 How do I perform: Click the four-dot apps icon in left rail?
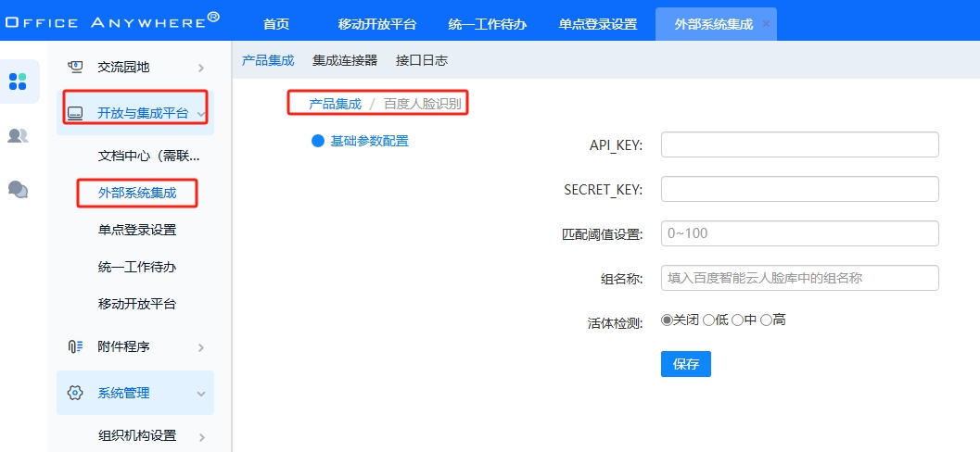pyautogui.click(x=18, y=82)
